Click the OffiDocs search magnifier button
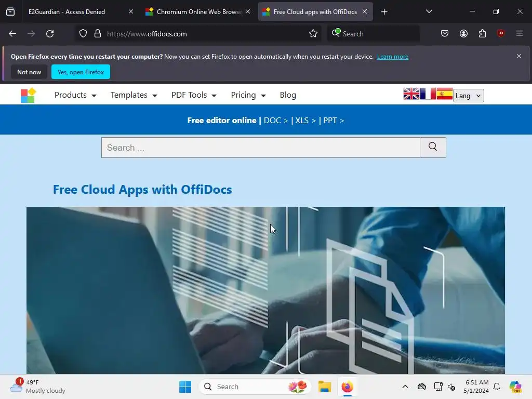532x399 pixels. point(433,148)
